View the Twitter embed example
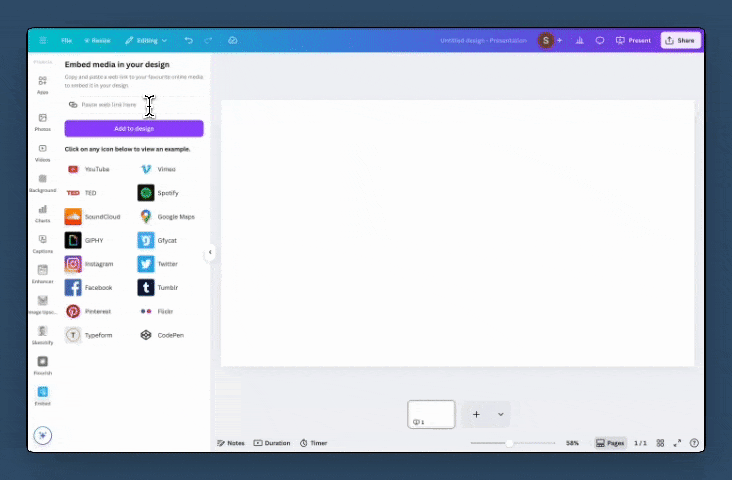This screenshot has width=732, height=480. coord(158,264)
